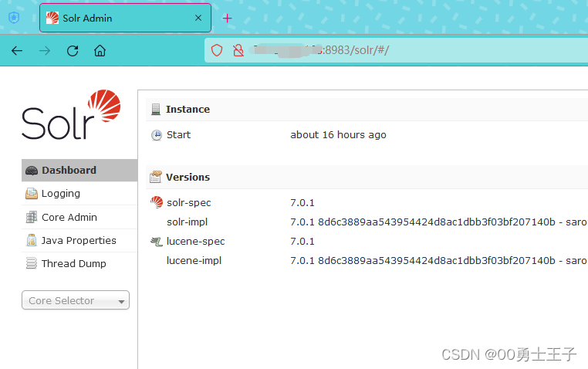Reload the page with refresh icon
The width and height of the screenshot is (588, 369).
pos(73,51)
